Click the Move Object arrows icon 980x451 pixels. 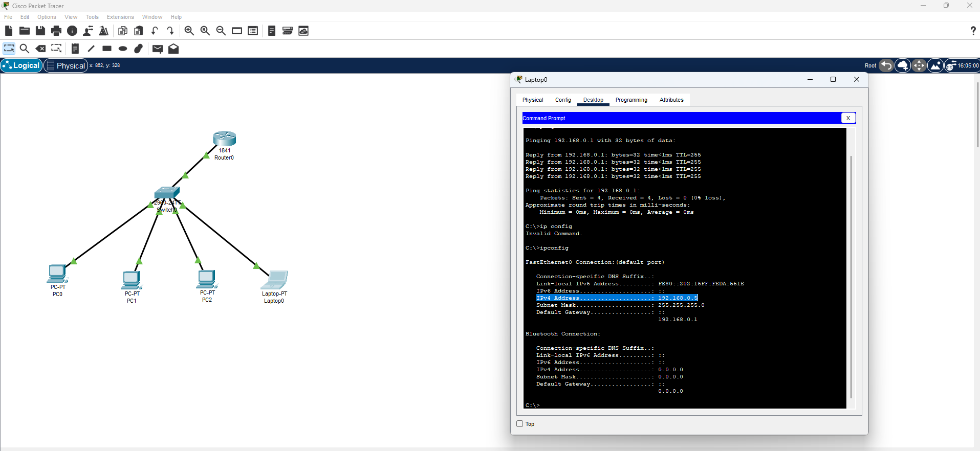[919, 65]
